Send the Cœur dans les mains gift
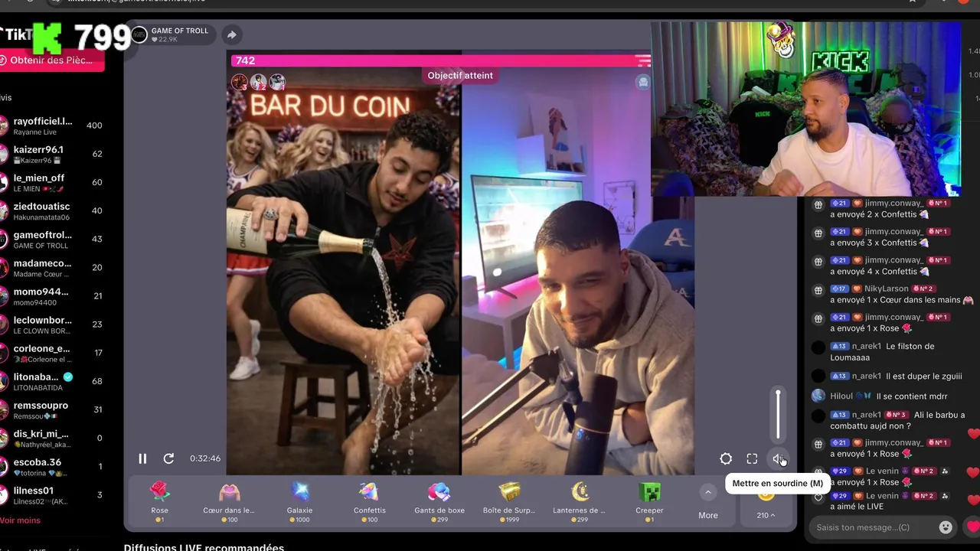The width and height of the screenshot is (980, 551). coord(229,501)
